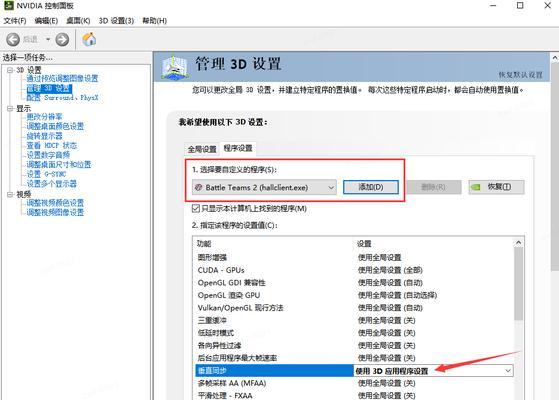
Task: Select the 图形增强 feature row
Action: pos(354,257)
